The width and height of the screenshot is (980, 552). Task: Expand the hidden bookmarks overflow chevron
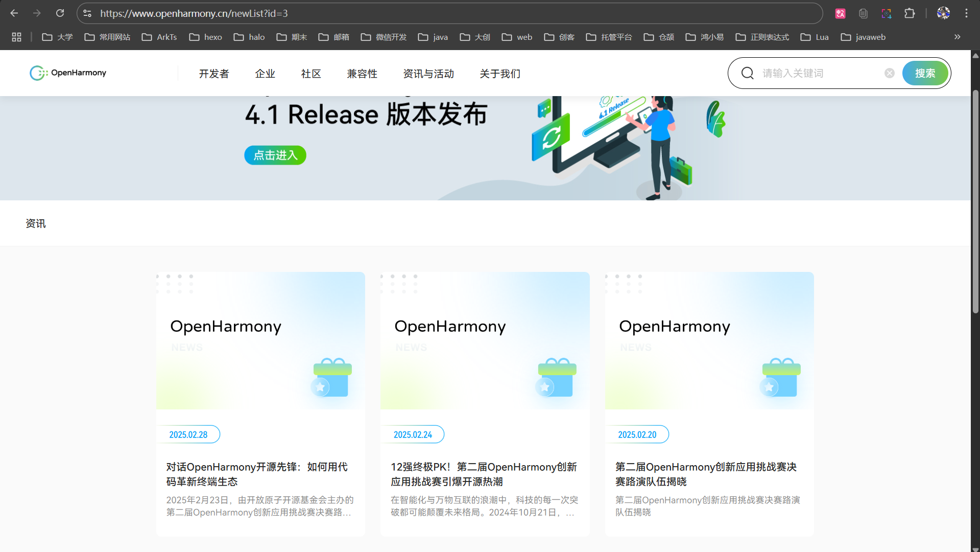957,37
